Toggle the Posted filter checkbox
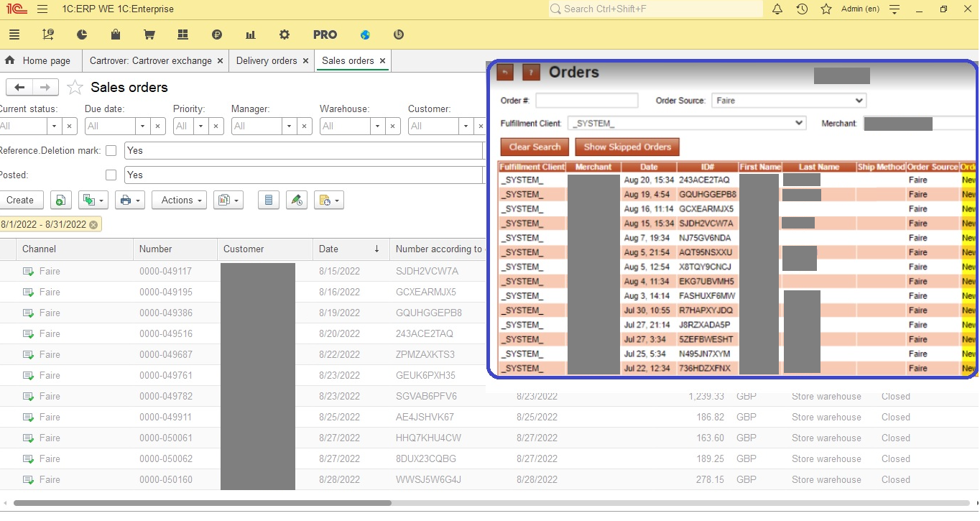 point(111,175)
